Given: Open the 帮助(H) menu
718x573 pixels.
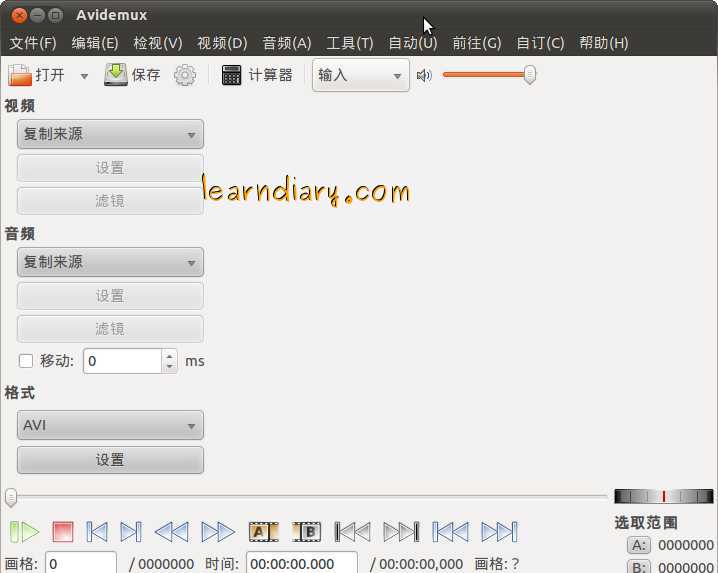Looking at the screenshot, I should (604, 43).
